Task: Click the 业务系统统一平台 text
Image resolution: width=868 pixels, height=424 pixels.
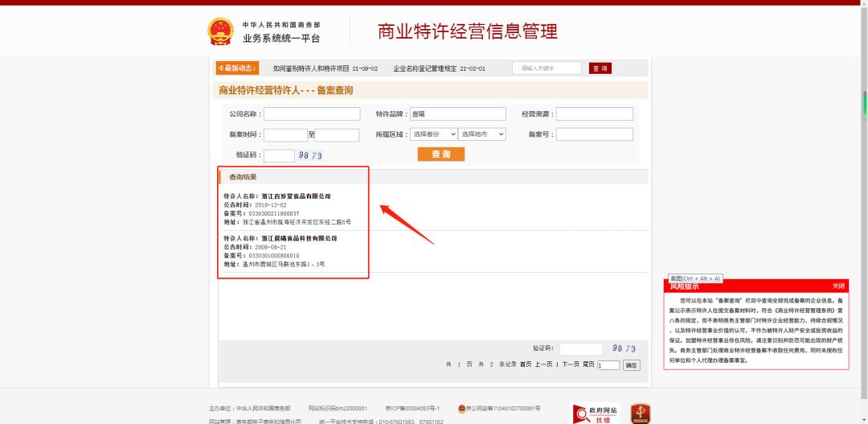Action: (281, 39)
